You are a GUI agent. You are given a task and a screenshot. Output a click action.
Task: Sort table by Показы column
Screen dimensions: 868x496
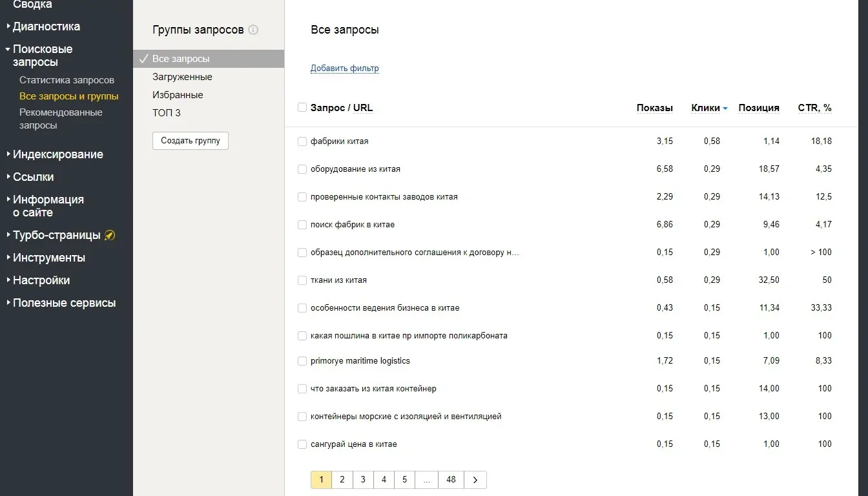point(654,108)
